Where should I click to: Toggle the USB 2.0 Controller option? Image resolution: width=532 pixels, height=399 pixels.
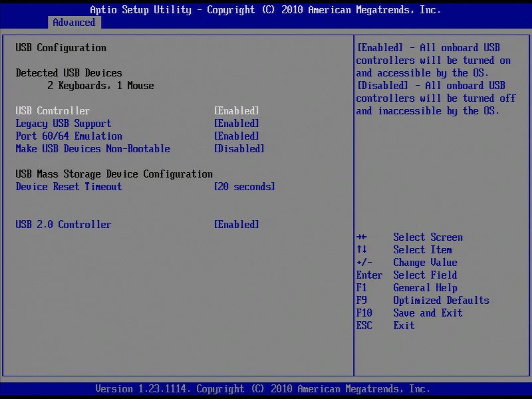236,224
